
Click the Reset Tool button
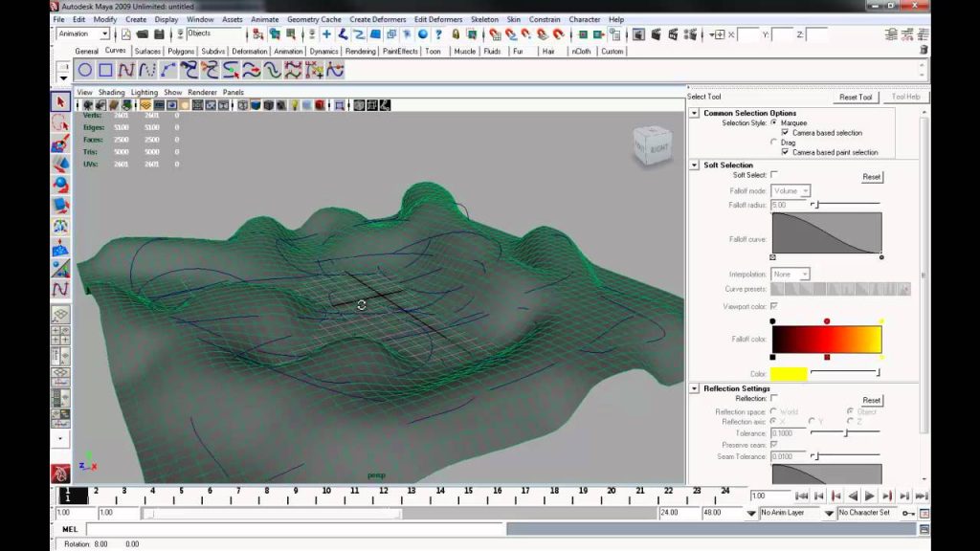(x=856, y=97)
